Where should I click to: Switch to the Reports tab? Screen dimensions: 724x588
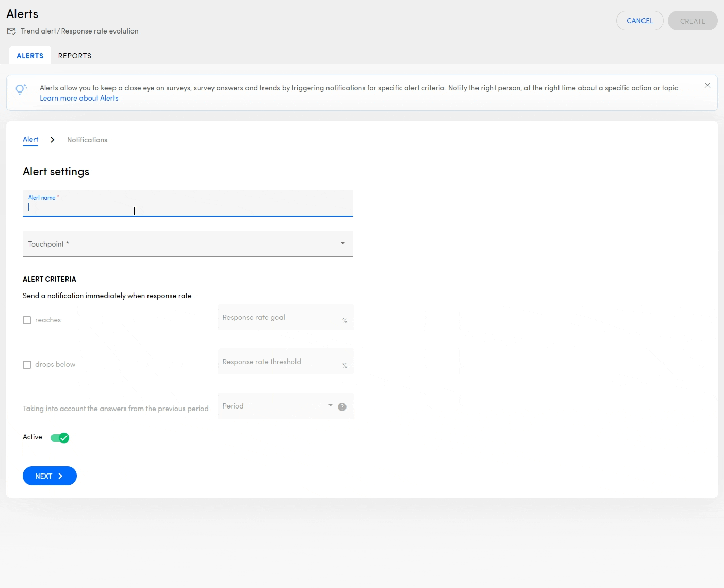click(75, 56)
